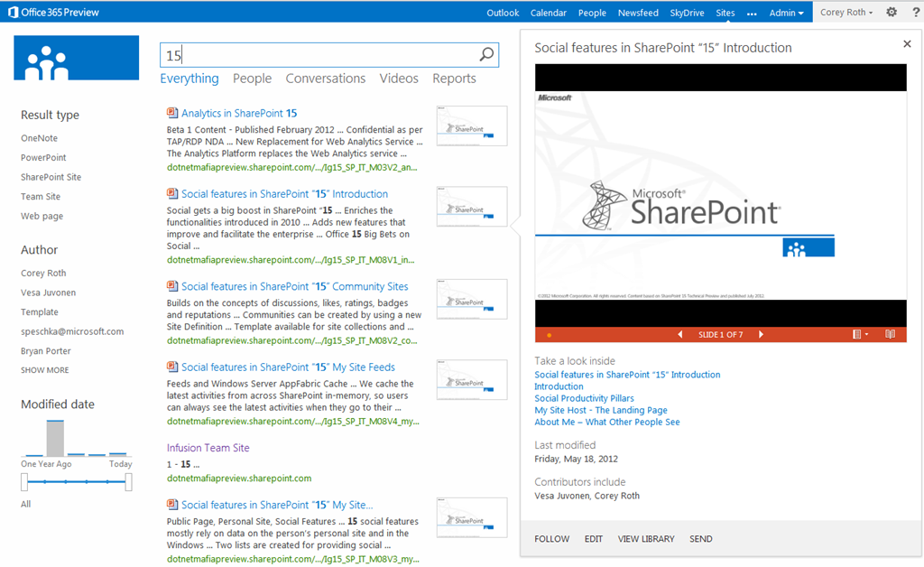Viewport: 924px width, 567px height.
Task: Open Newsfeed from top navigation
Action: click(638, 13)
